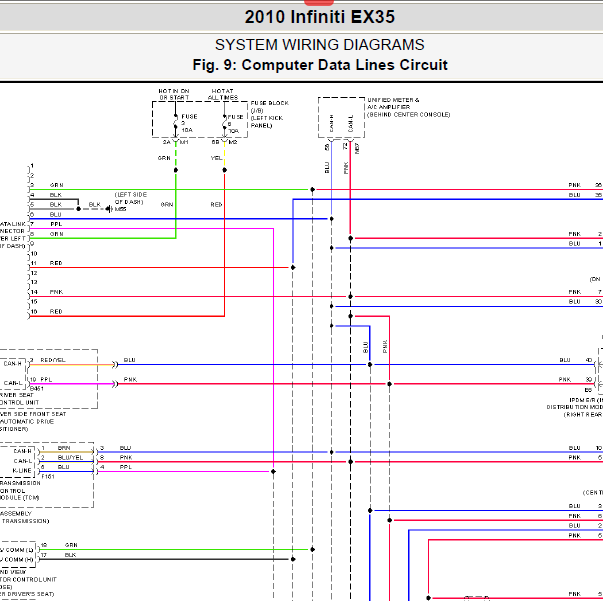Click the splice dot on the purple K-LINE wire
This screenshot has height=601, width=603.
click(273, 471)
